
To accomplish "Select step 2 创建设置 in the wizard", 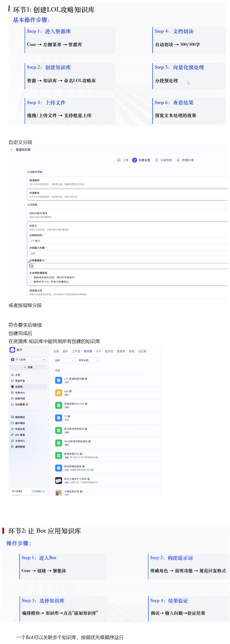I will 141,160.
